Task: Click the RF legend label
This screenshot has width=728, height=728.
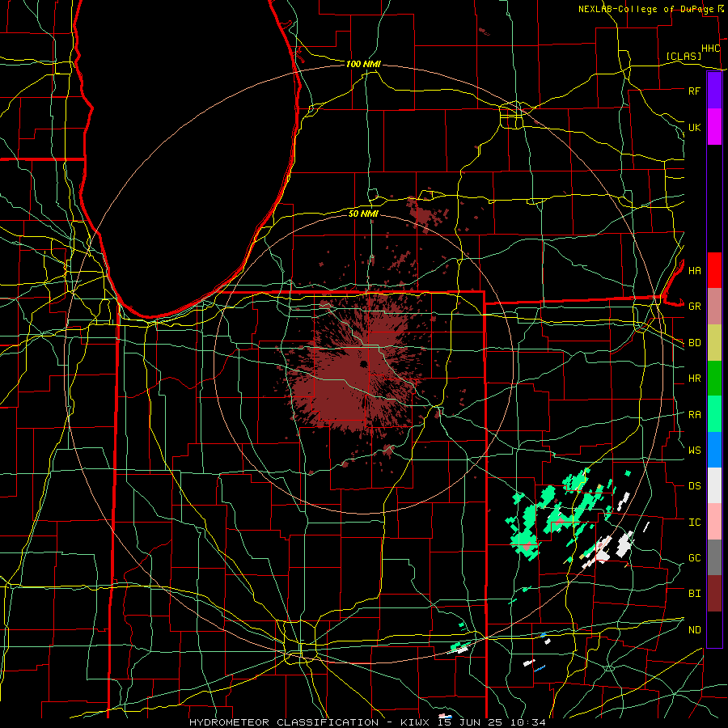Action: pos(694,91)
